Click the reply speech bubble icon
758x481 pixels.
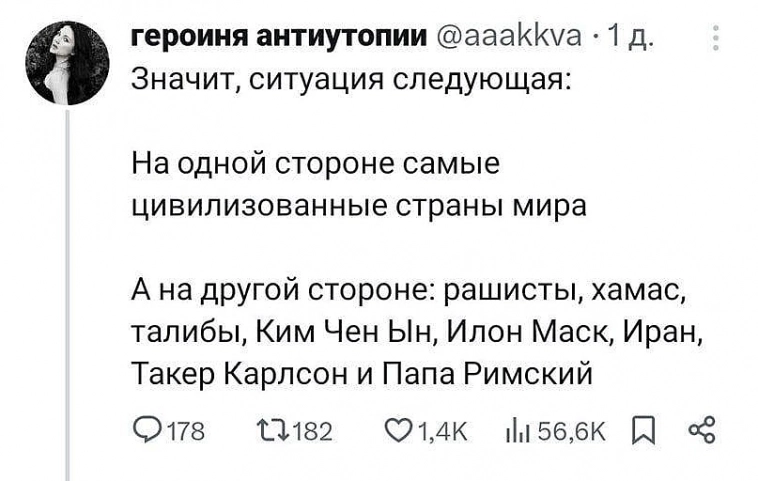[x=146, y=431]
